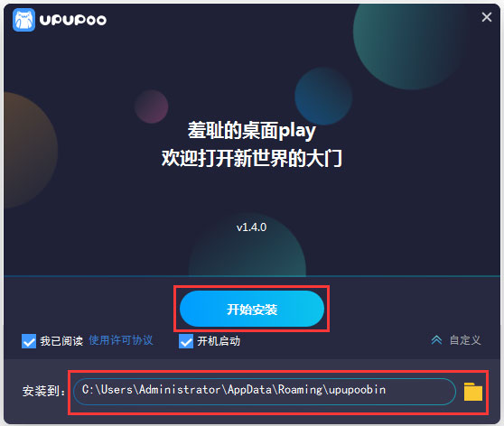Toggle the 我已阅读 agreement checkbox
Viewport: 504px width, 426px height.
pos(29,341)
